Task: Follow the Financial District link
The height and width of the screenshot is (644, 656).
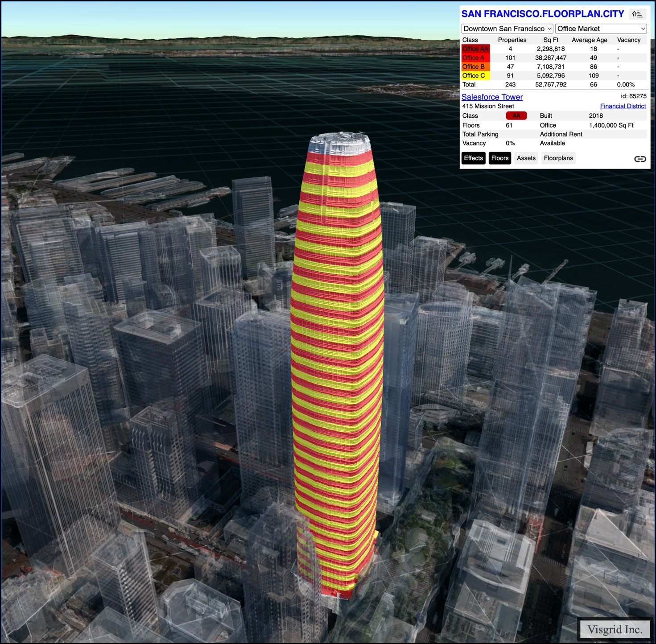Action: (x=623, y=106)
